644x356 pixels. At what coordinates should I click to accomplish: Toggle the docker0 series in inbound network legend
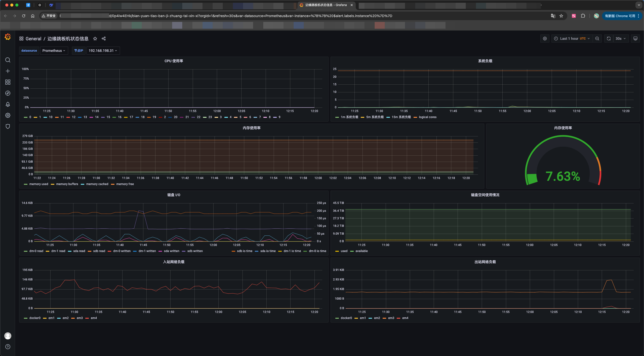pyautogui.click(x=35, y=318)
